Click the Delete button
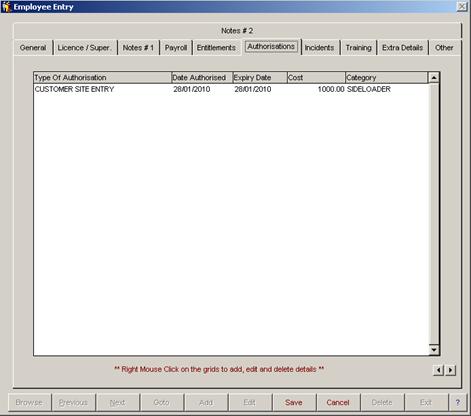The height and width of the screenshot is (416, 471). coord(382,402)
